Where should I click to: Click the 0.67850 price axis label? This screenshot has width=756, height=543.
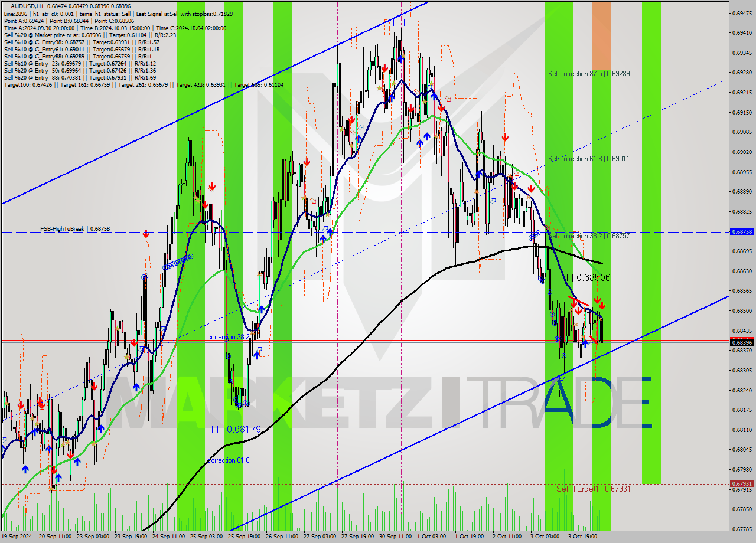pyautogui.click(x=742, y=509)
